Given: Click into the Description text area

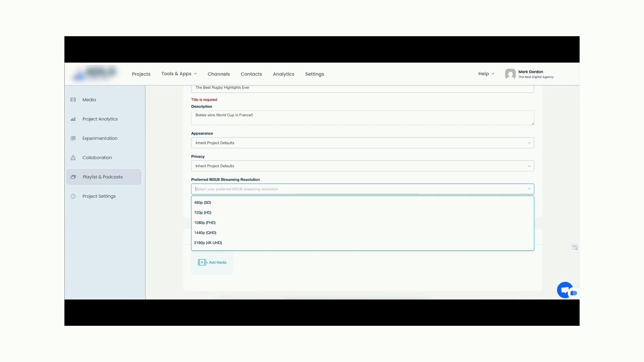Looking at the screenshot, I should pos(362,118).
